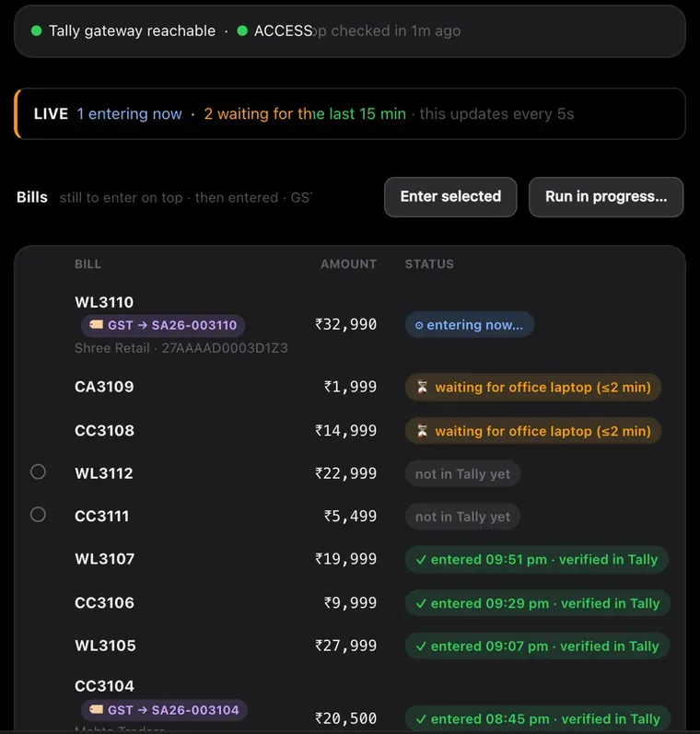
Task: Click WL3112 not in Tally yet status
Action: tap(462, 473)
